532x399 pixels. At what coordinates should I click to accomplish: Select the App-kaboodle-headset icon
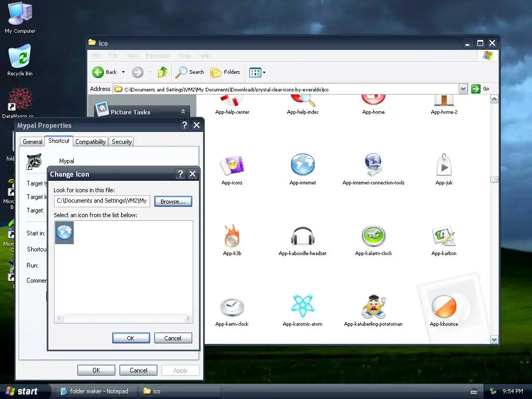coord(303,235)
